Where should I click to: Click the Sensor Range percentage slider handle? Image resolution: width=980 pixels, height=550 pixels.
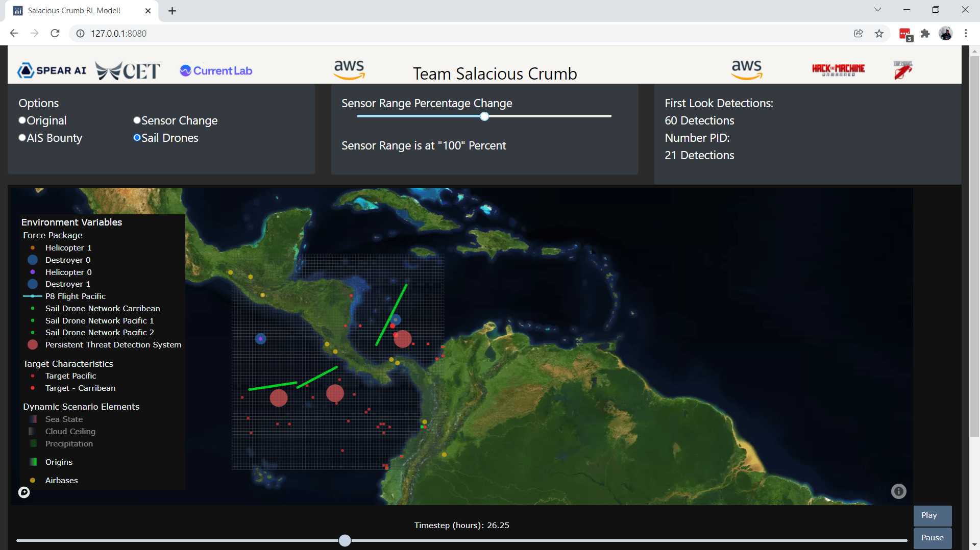tap(484, 116)
